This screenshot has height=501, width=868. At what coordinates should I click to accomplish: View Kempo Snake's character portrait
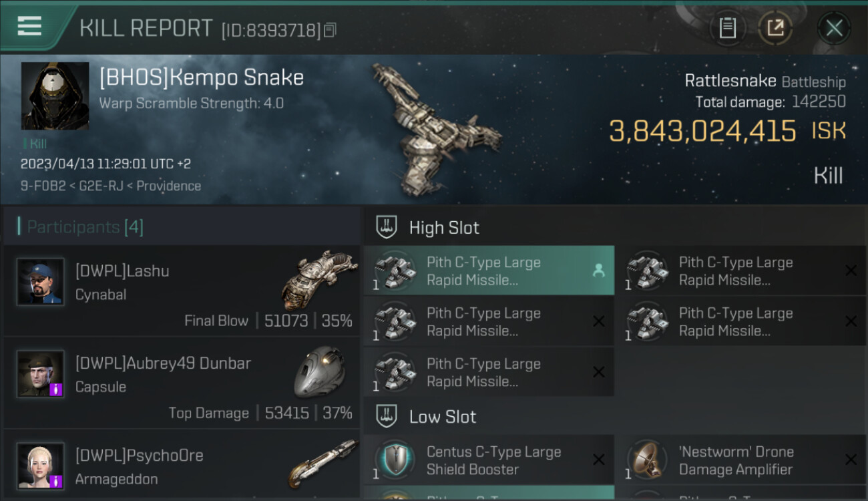pos(55,96)
